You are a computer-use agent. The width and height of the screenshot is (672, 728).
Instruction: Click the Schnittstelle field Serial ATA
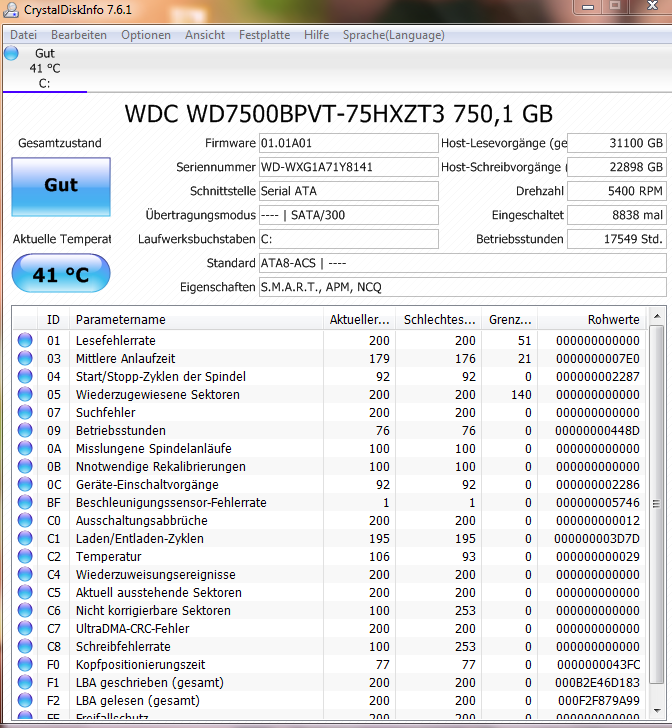click(348, 191)
